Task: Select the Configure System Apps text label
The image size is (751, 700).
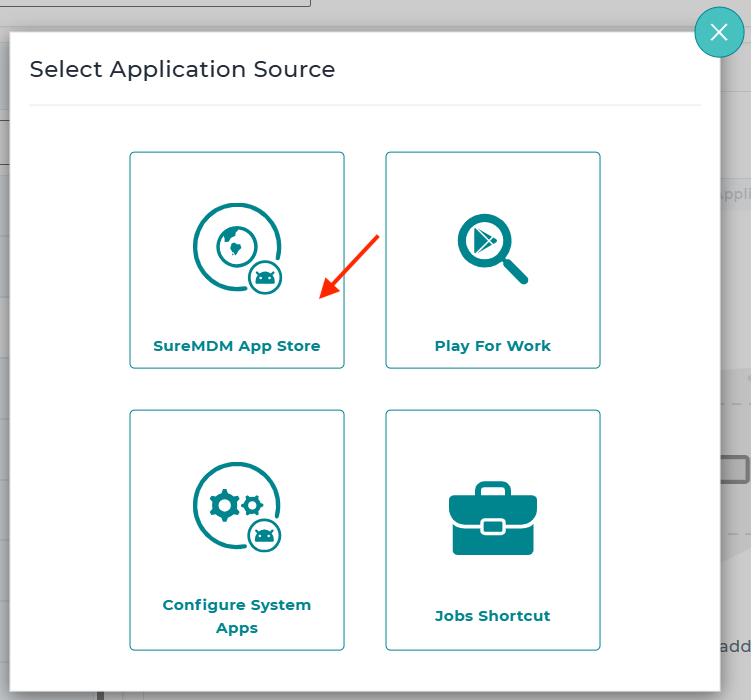Action: pyautogui.click(x=237, y=616)
